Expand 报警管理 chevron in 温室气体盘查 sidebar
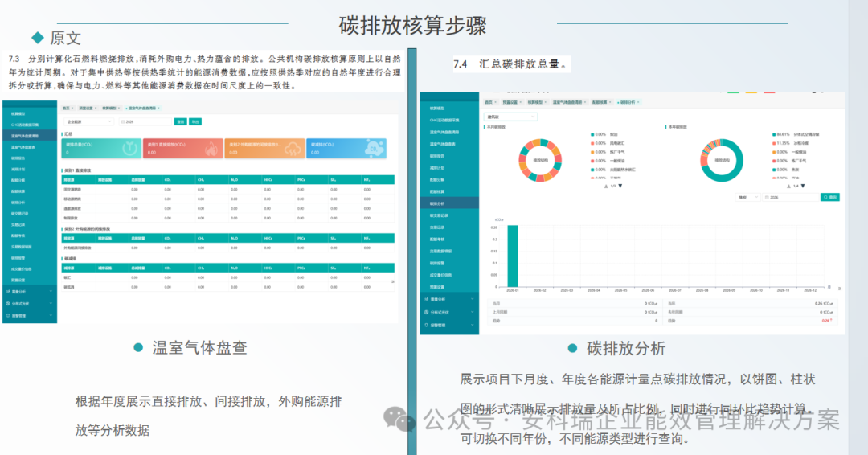 pos(51,315)
